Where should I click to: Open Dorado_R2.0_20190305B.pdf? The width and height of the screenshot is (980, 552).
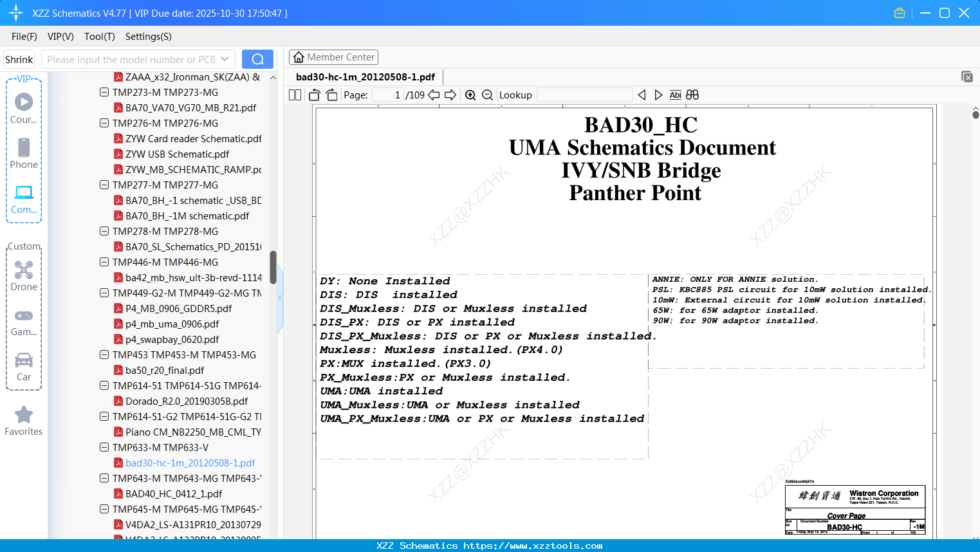(187, 401)
